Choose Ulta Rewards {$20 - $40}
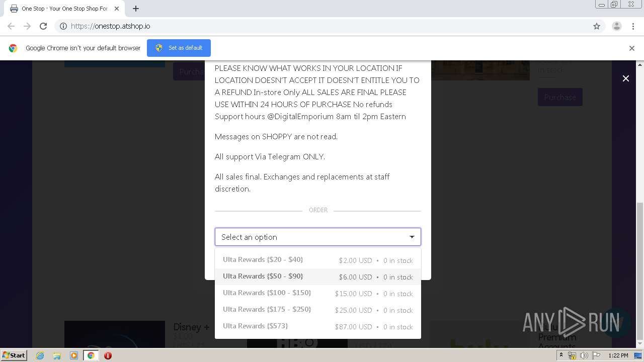 318,260
